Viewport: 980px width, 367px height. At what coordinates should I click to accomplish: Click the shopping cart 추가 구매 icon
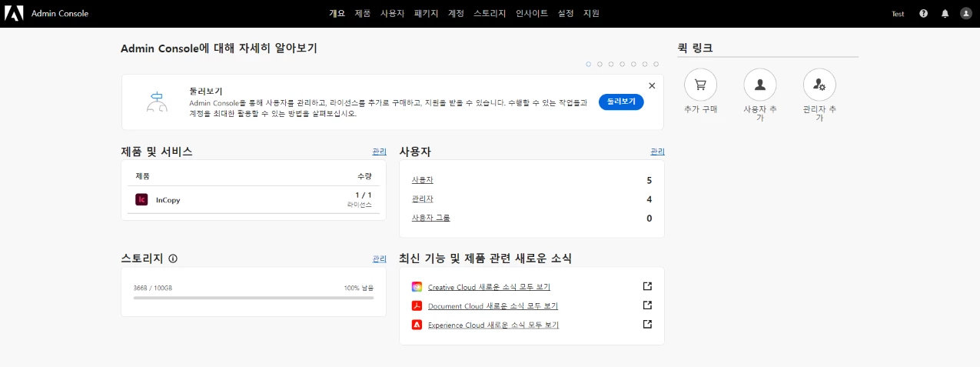click(x=700, y=85)
